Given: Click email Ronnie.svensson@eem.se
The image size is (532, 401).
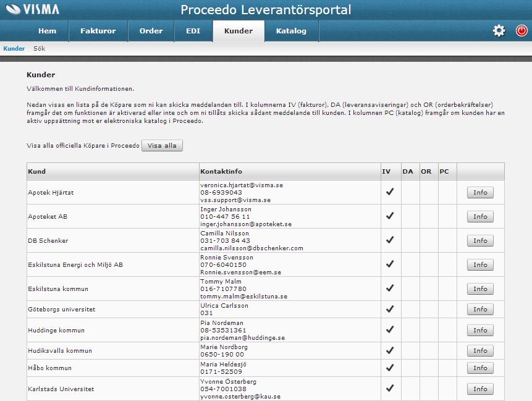Looking at the screenshot, I should (x=240, y=272).
